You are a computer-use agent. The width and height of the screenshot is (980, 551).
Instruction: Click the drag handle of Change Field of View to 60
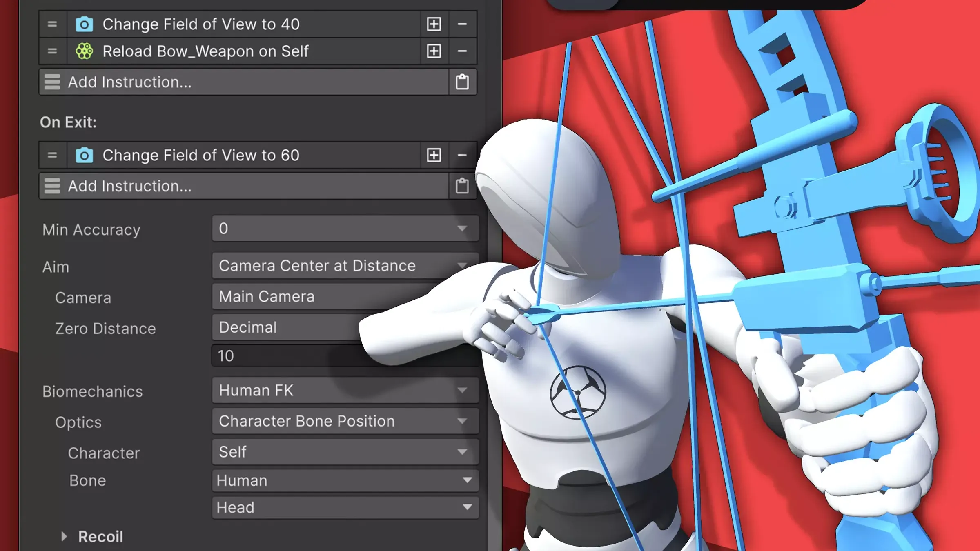click(x=52, y=156)
